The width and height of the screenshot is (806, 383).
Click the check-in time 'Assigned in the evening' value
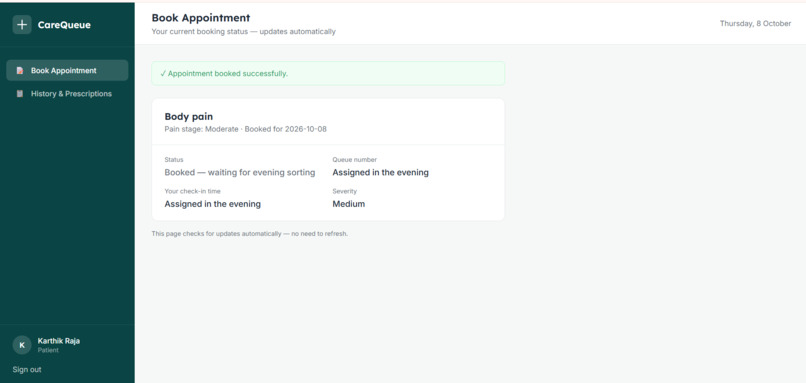click(x=213, y=204)
